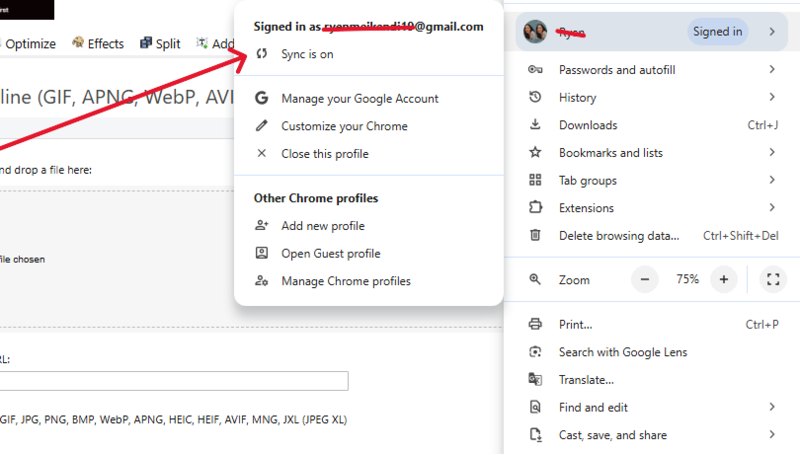Click the sync arrows icon

pos(262,54)
